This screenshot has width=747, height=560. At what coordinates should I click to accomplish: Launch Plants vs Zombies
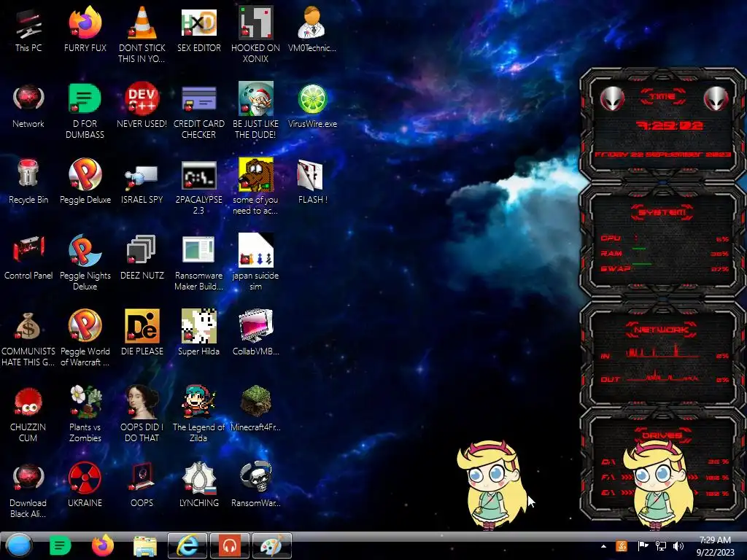click(x=85, y=413)
